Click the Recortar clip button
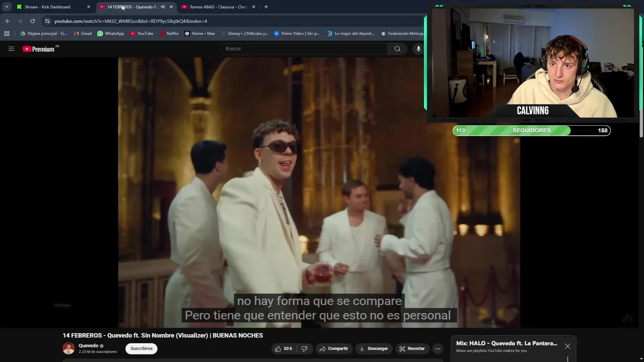Viewport: 644px width, 362px height. click(x=412, y=348)
